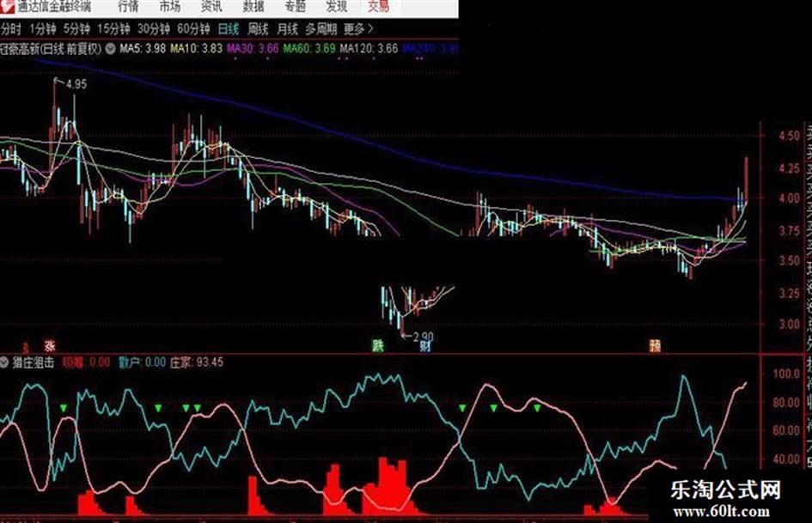Image resolution: width=812 pixels, height=523 pixels.
Task: Click the 散户: 0.00 value
Action: 142,362
